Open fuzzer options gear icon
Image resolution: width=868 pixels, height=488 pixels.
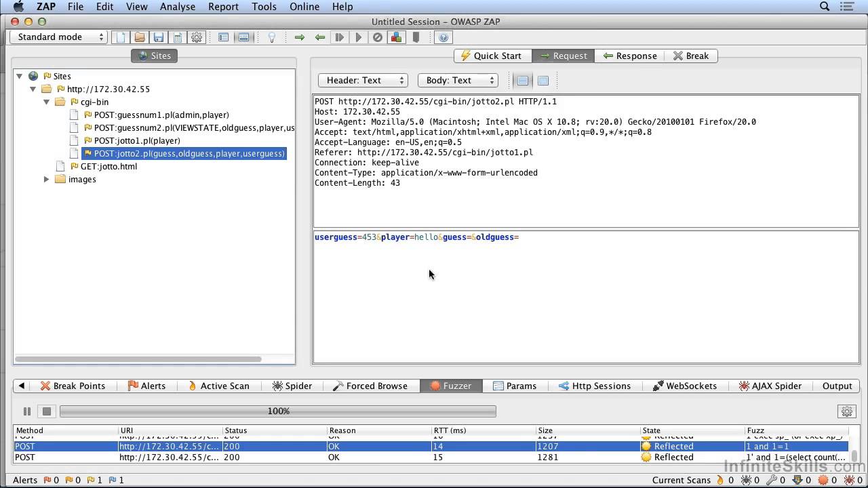[x=846, y=411]
